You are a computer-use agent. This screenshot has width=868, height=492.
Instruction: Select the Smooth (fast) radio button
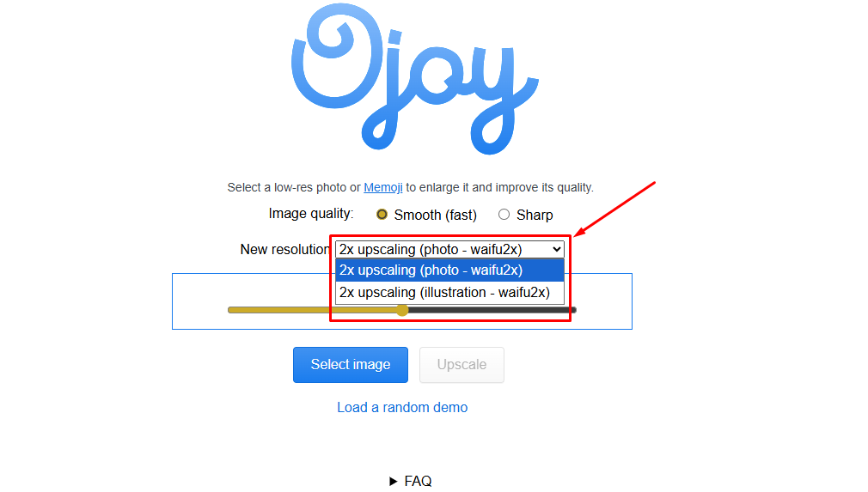(x=382, y=215)
